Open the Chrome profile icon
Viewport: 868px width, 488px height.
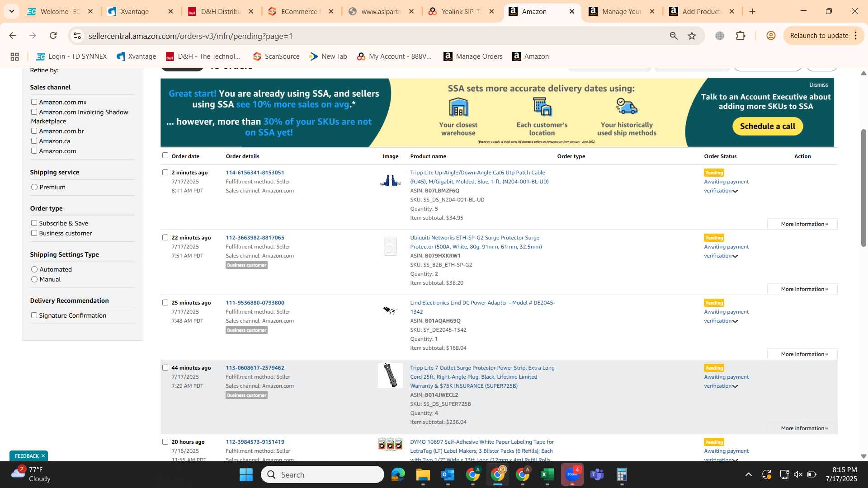(771, 36)
